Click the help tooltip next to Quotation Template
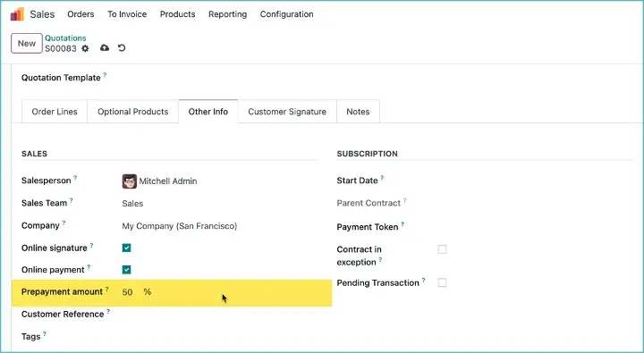 (x=105, y=75)
